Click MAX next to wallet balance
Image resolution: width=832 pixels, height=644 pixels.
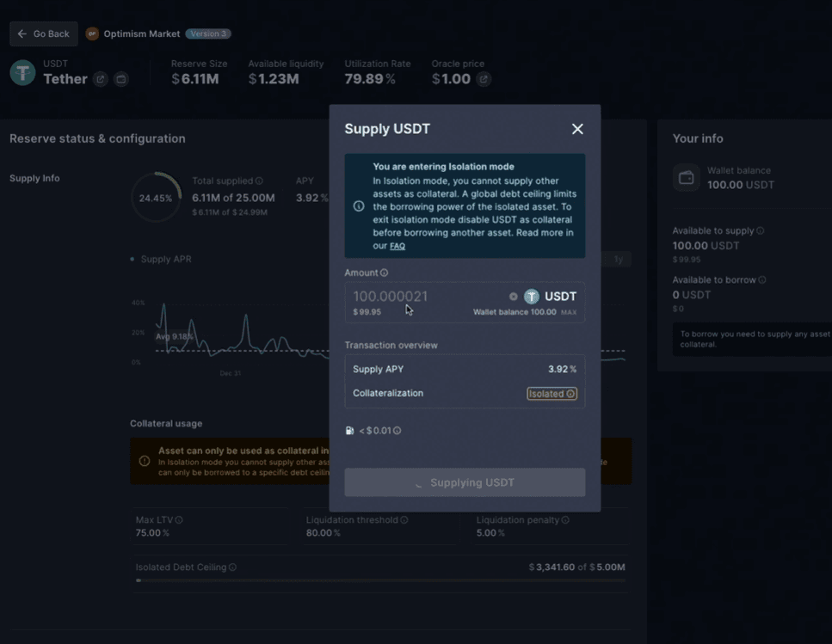[x=569, y=312]
